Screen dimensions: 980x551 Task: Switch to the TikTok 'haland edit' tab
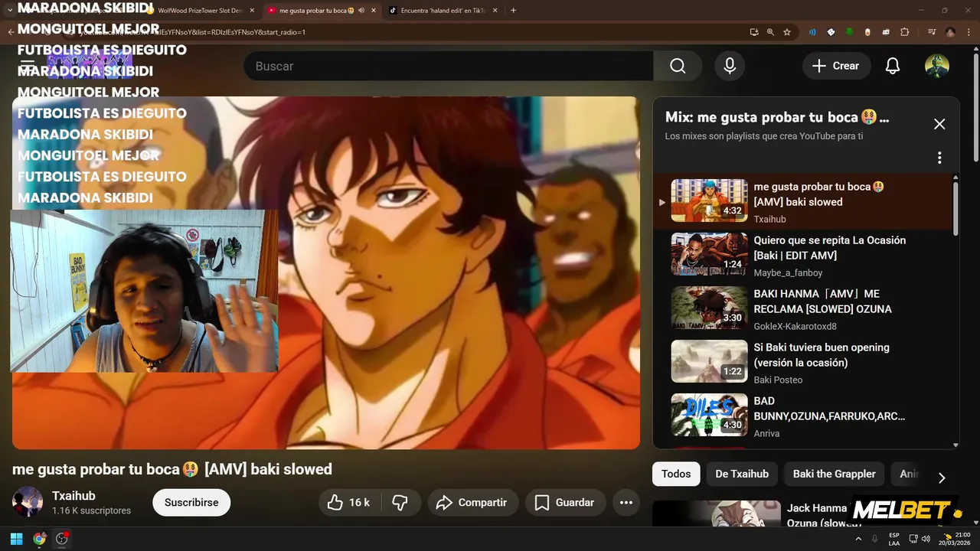[444, 11]
